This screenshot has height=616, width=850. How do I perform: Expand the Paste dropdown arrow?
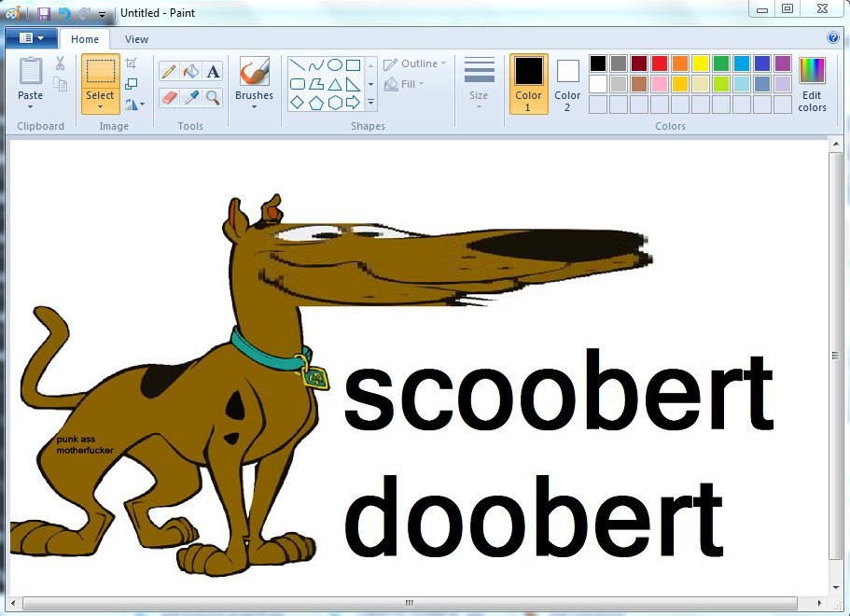click(30, 106)
